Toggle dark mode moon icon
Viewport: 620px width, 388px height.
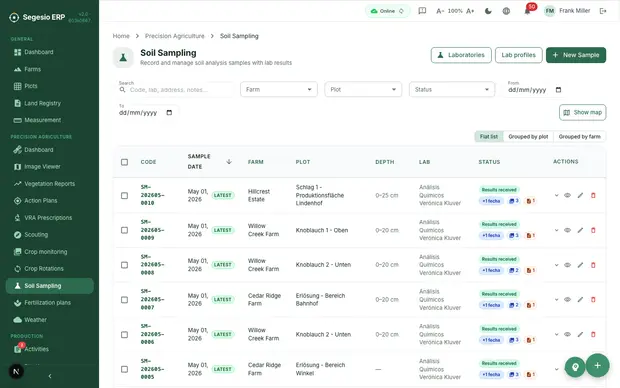(488, 11)
